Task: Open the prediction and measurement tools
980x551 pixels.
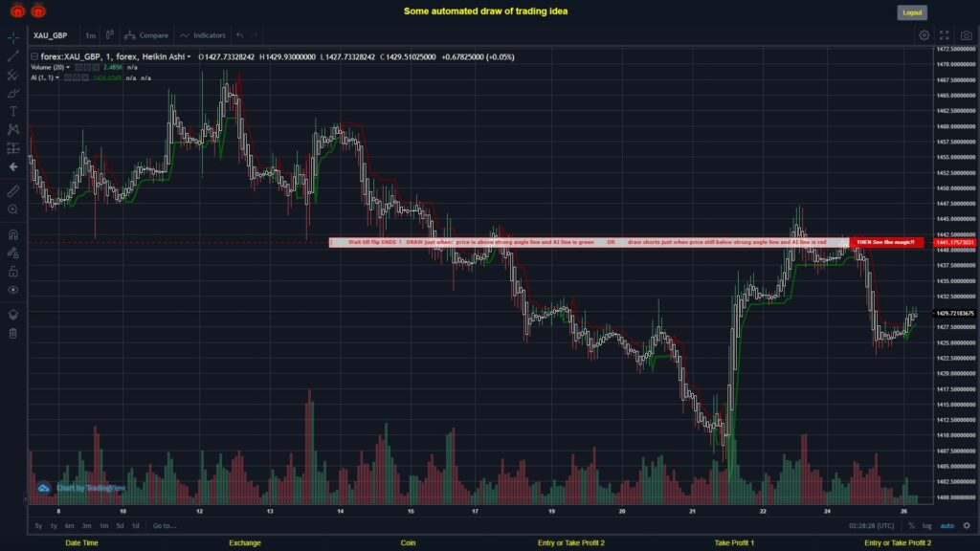Action: [13, 148]
